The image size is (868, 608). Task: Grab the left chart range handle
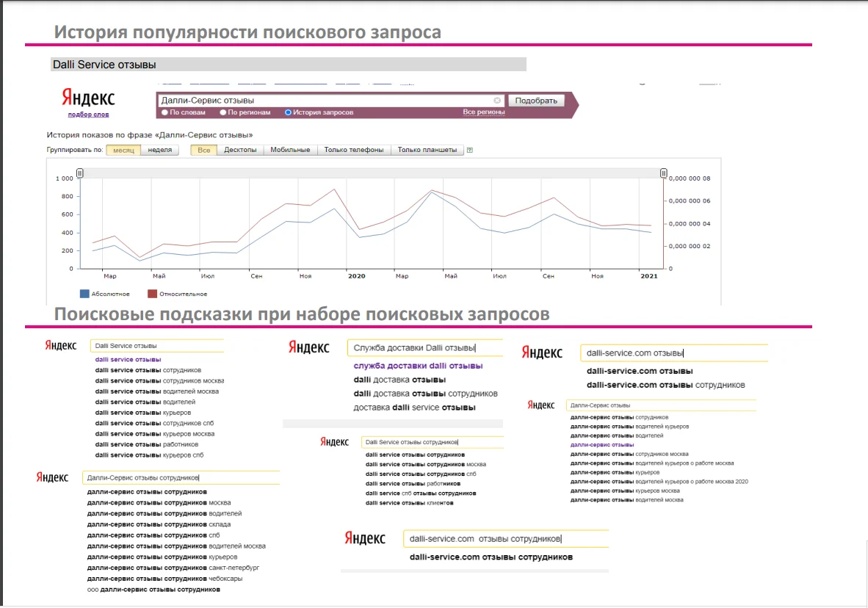80,173
